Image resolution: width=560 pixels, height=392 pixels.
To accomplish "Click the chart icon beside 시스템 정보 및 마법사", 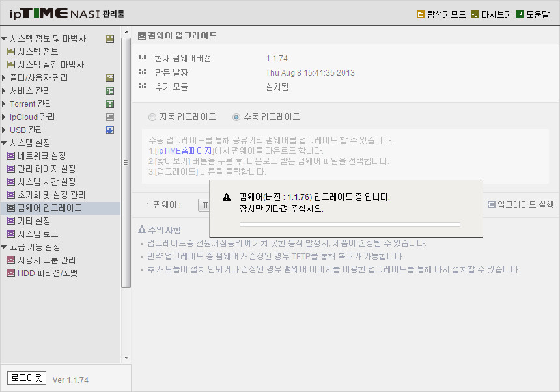I will pyautogui.click(x=110, y=39).
